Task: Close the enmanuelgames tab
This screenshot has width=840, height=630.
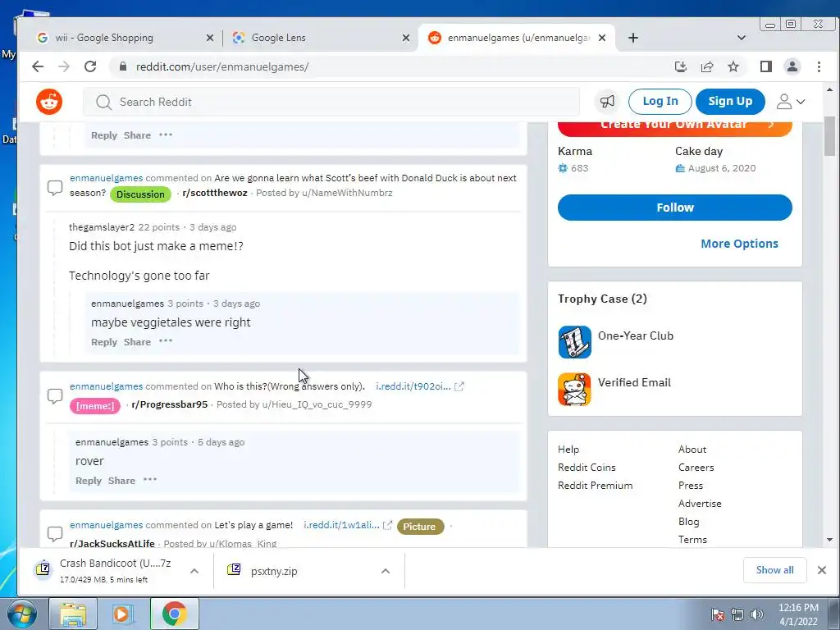Action: point(602,38)
